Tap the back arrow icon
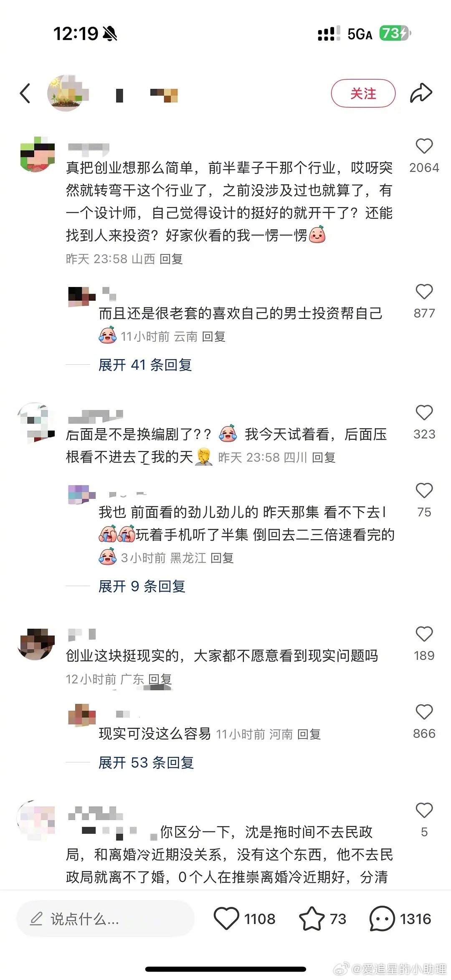This screenshot has width=451, height=980. point(25,93)
